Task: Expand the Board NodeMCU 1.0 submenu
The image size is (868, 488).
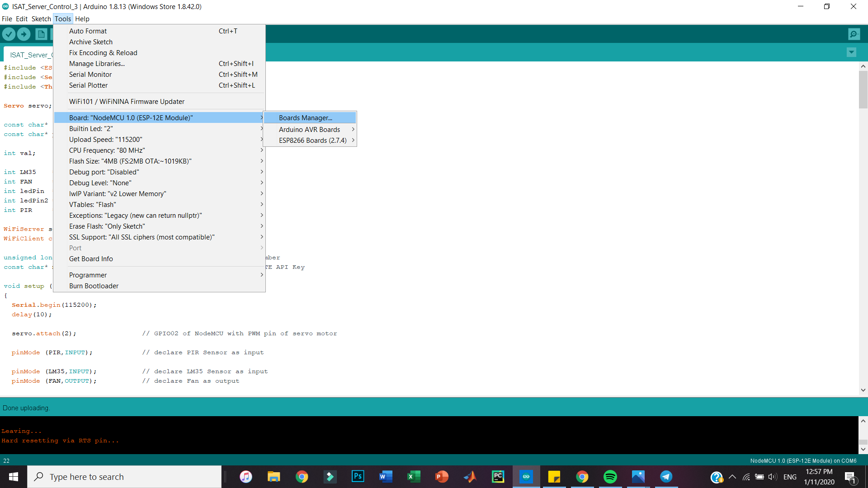Action: 159,118
